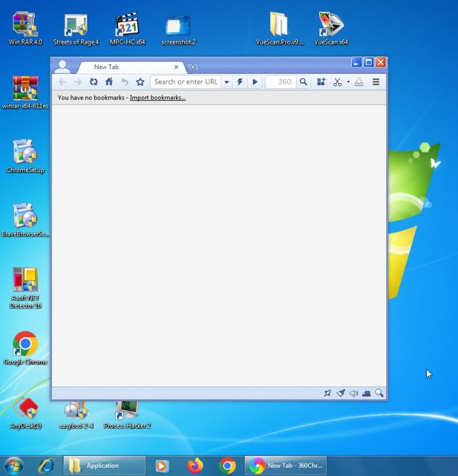
Task: Click the cleanup brush icon in status bar
Action: tap(340, 393)
